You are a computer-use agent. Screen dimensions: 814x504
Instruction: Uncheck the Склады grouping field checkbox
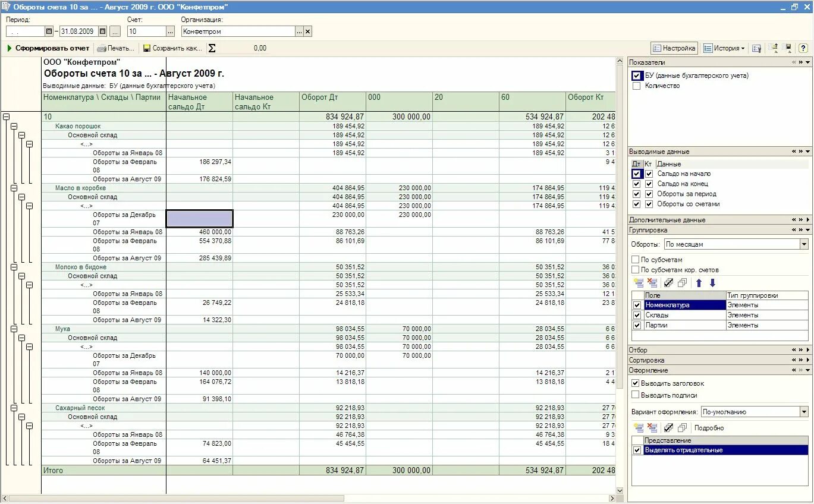(637, 315)
